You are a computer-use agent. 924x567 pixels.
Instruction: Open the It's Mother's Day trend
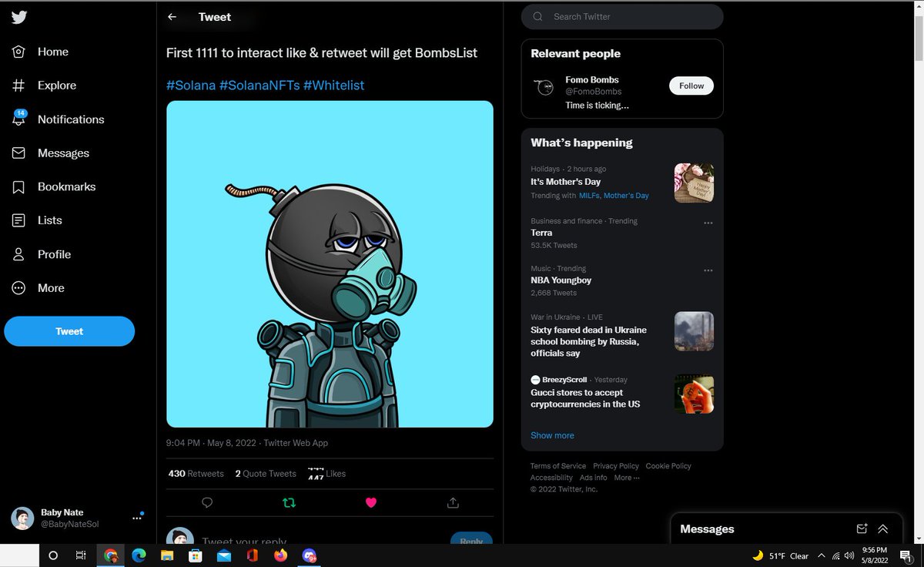click(x=566, y=182)
